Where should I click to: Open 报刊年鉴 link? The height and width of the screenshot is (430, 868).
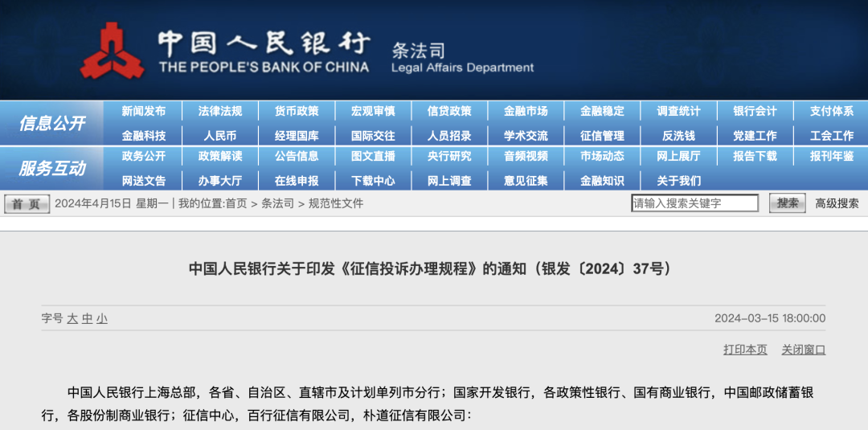pyautogui.click(x=832, y=156)
